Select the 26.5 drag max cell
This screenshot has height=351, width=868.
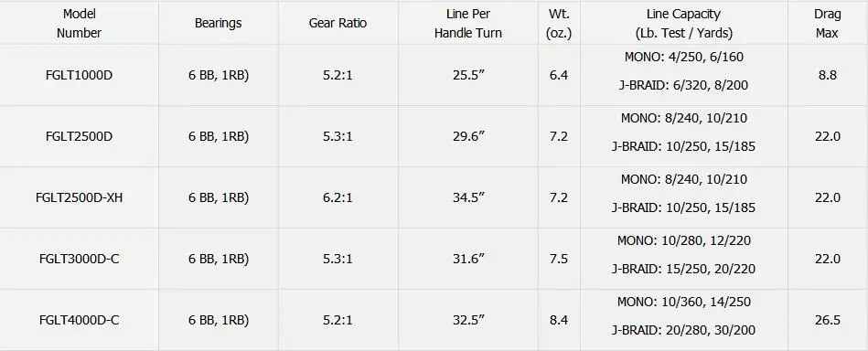(x=828, y=320)
